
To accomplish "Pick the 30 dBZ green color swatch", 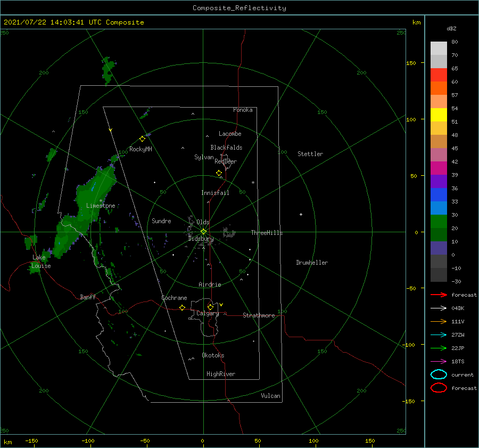I will pos(439,222).
